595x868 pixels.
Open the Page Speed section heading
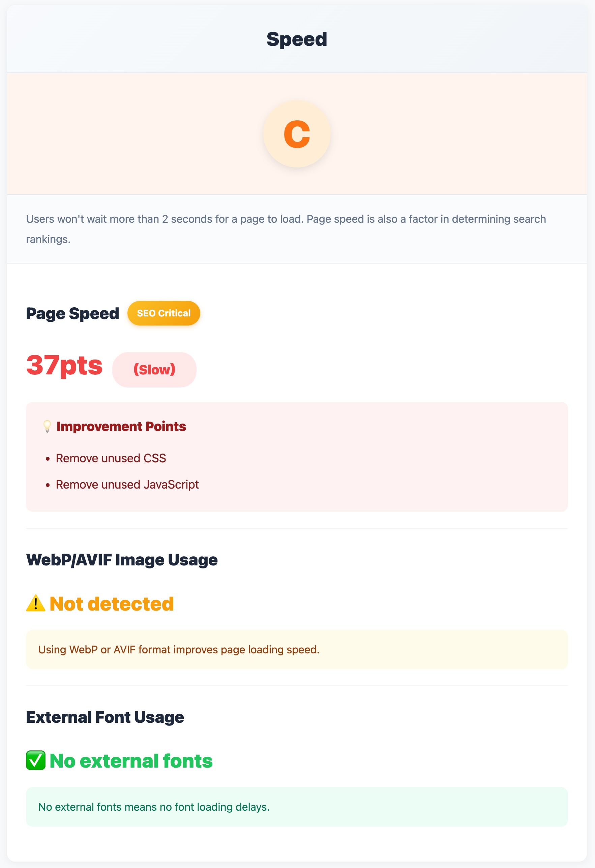pyautogui.click(x=72, y=313)
